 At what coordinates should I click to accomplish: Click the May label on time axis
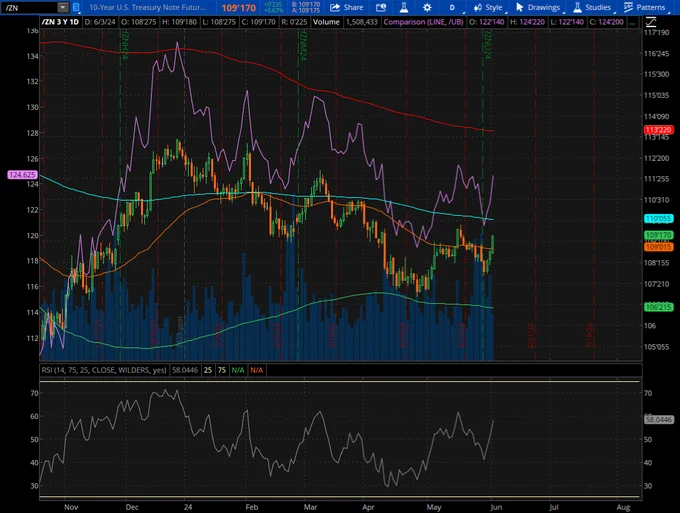[434, 507]
